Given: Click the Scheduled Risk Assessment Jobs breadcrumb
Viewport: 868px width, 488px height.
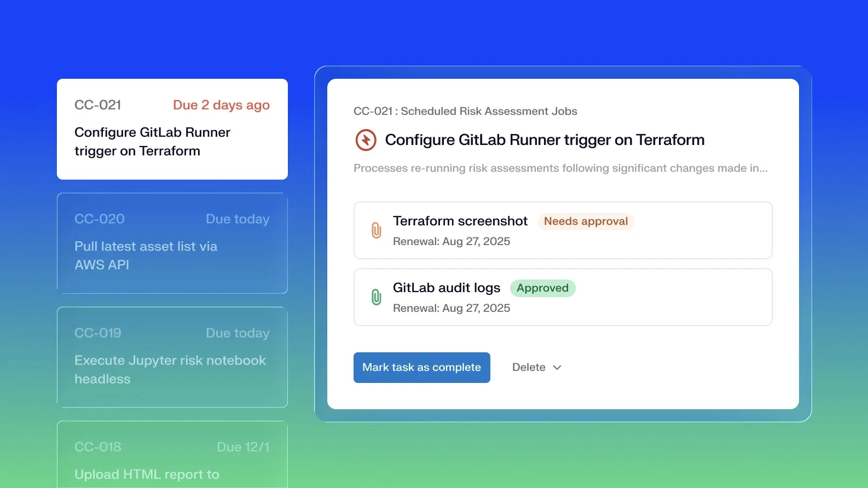Looking at the screenshot, I should (x=489, y=111).
